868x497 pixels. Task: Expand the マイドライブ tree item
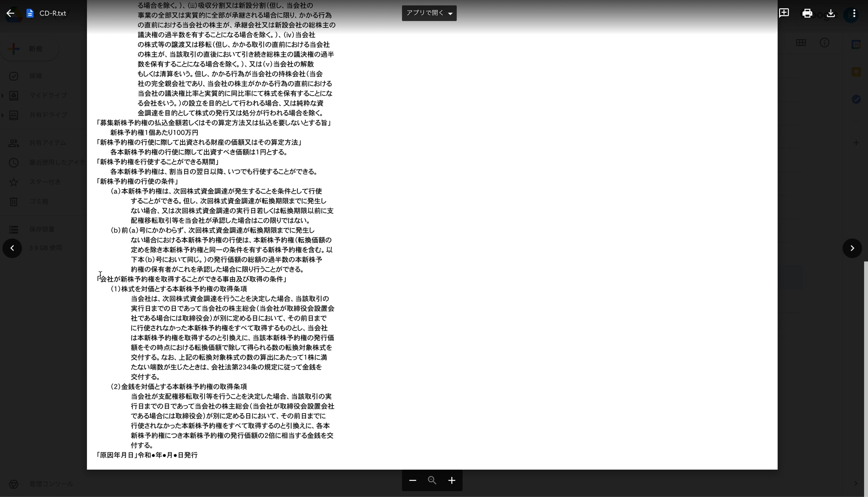[3, 96]
